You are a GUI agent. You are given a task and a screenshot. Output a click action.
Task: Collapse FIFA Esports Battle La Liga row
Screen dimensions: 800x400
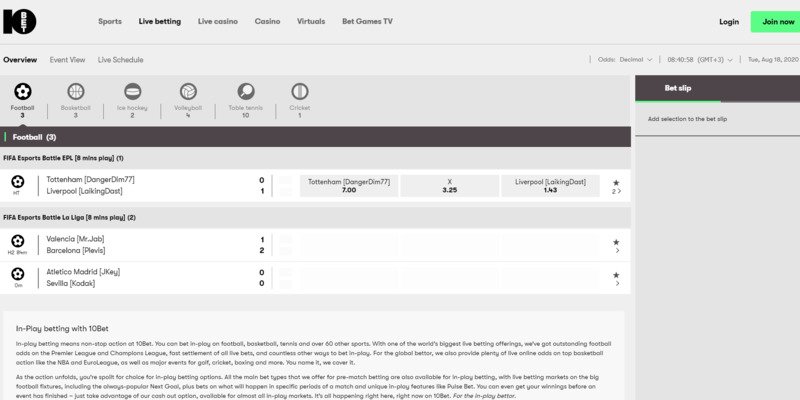click(x=315, y=217)
